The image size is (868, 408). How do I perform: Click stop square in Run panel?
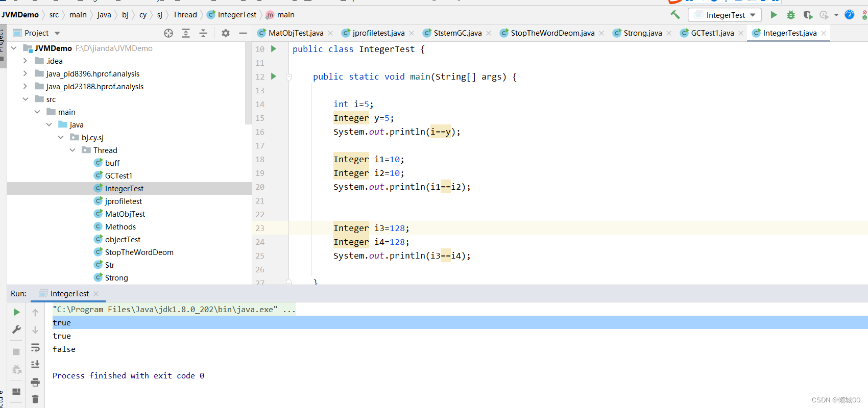16,352
